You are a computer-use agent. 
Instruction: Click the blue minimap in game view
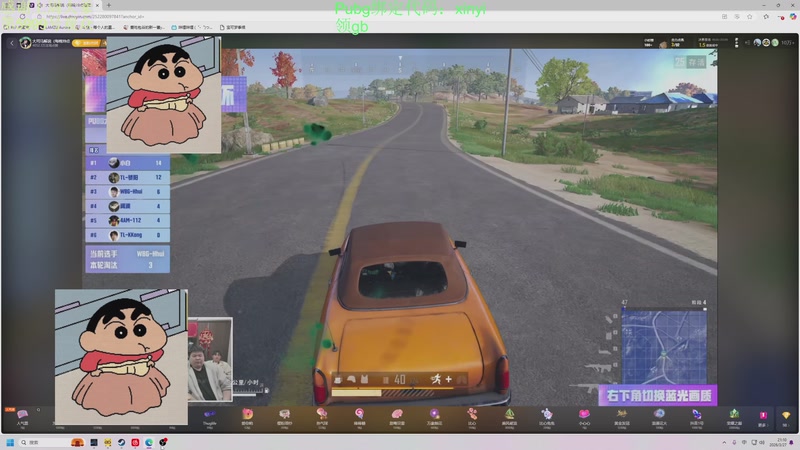664,346
